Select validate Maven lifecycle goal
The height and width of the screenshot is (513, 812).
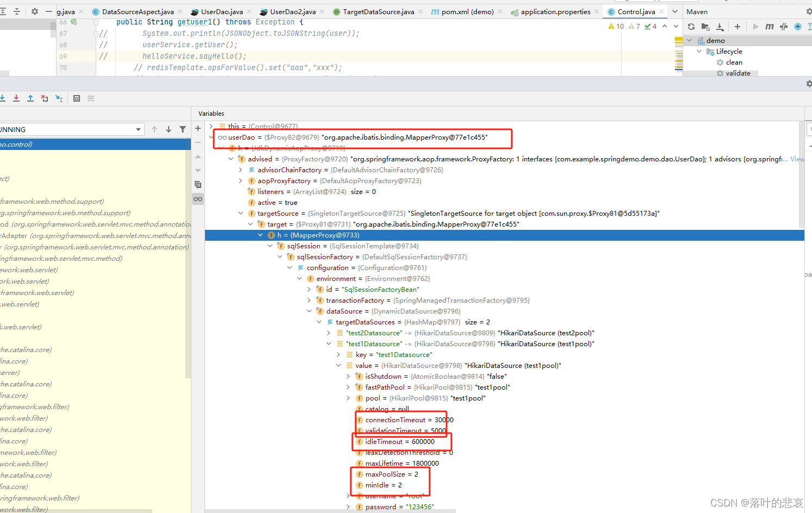click(x=738, y=73)
